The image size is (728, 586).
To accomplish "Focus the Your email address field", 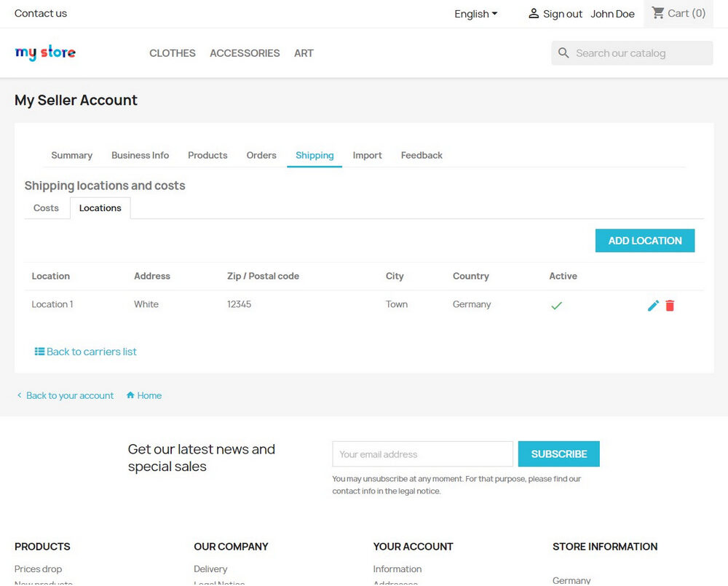I will tap(422, 454).
